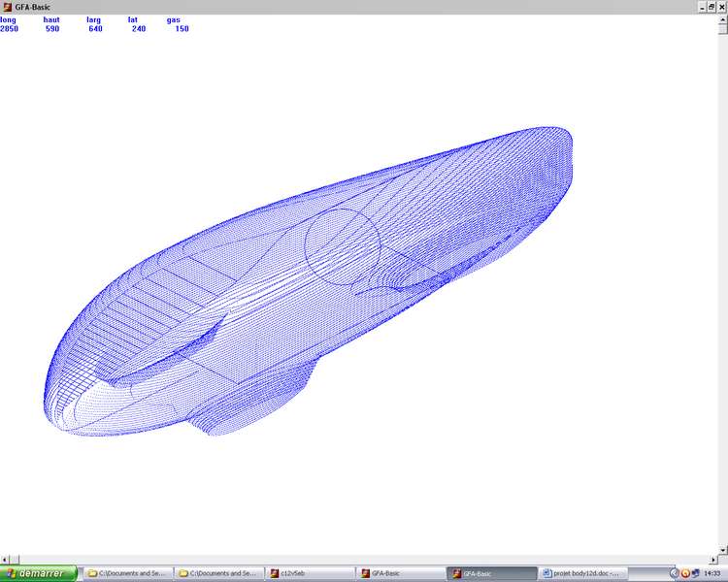Click the value 240

139,29
